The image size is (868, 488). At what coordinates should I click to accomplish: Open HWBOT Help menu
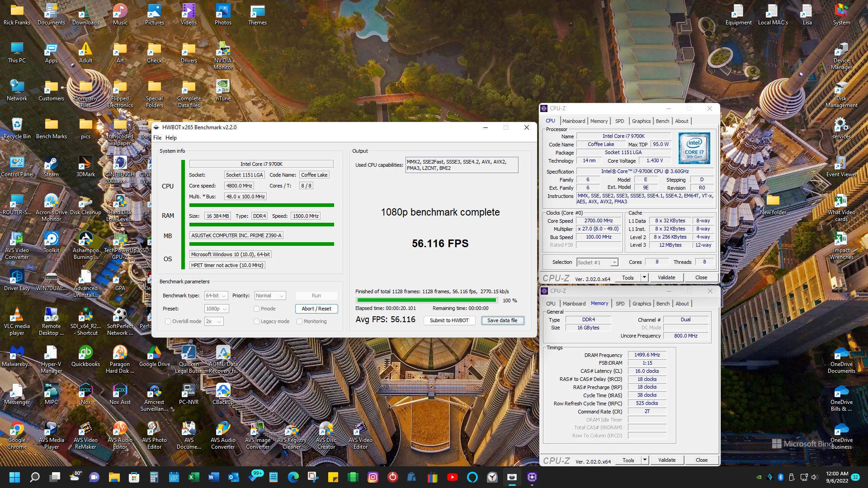pyautogui.click(x=171, y=138)
